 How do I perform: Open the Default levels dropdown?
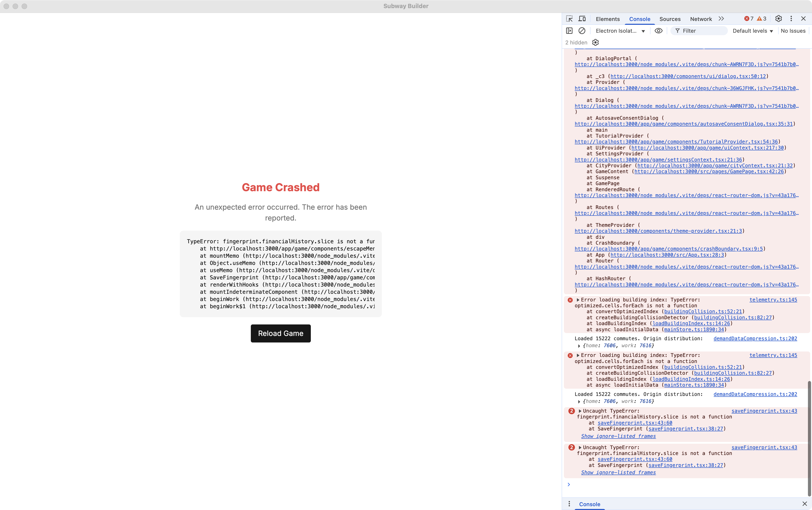[x=753, y=31]
